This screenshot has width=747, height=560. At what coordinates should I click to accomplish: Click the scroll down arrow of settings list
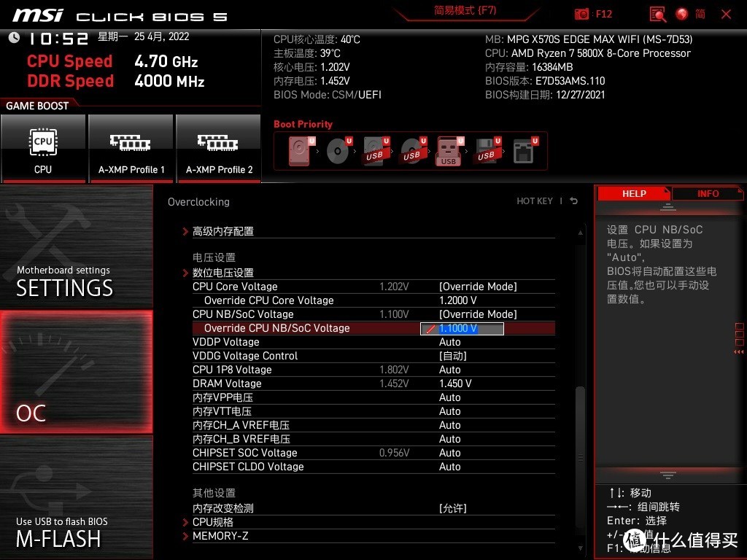pyautogui.click(x=580, y=548)
